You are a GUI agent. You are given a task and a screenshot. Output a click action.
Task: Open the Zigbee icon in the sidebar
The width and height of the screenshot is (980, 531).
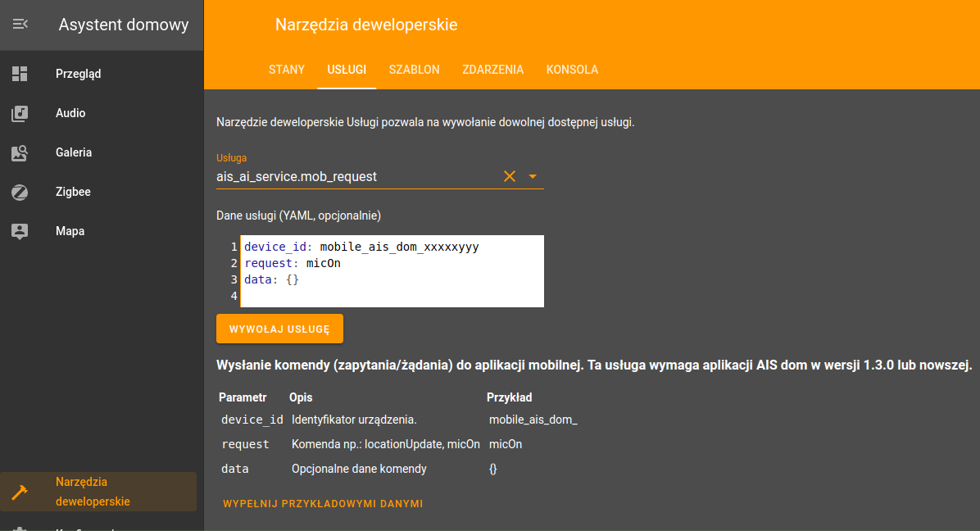click(20, 192)
